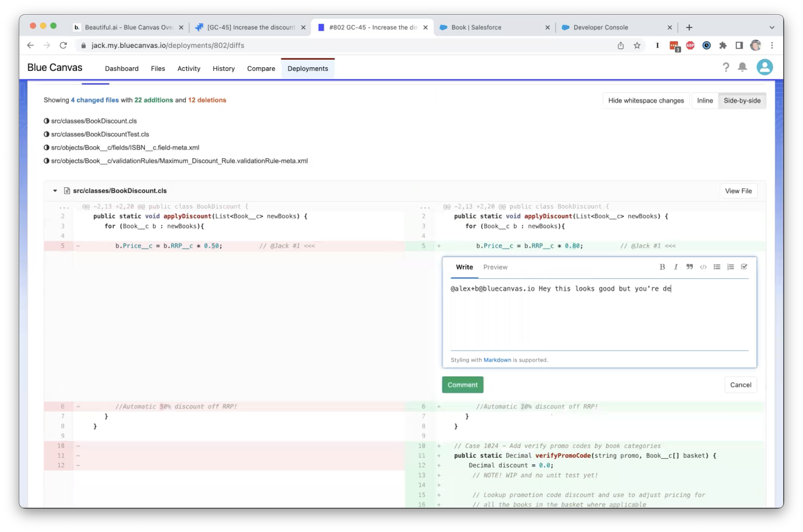Open the browser extensions puzzle icon
Image resolution: width=803 pixels, height=532 pixels.
(x=723, y=45)
